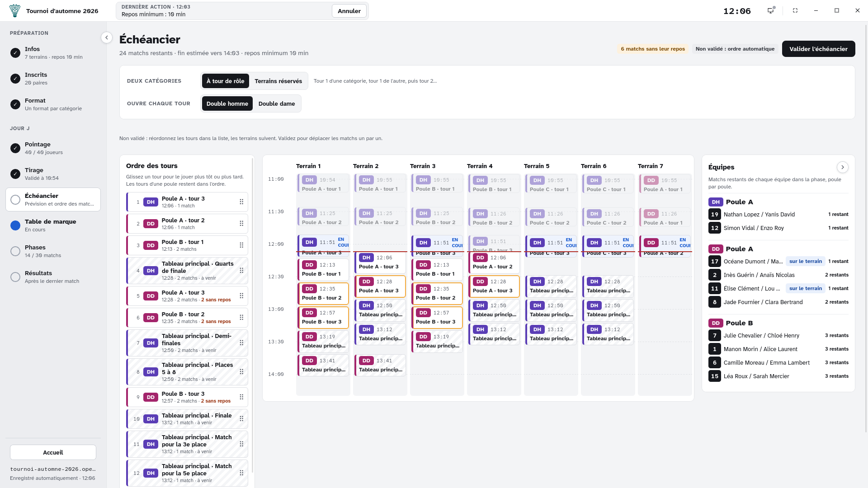
Task: Open the Résultats step in sidebar
Action: pos(53,277)
